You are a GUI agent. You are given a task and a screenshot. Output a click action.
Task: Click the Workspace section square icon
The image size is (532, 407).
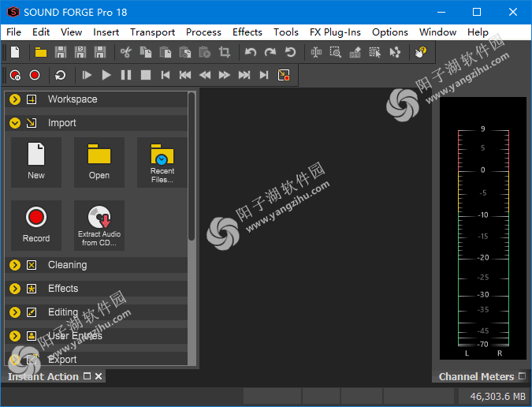[32, 99]
